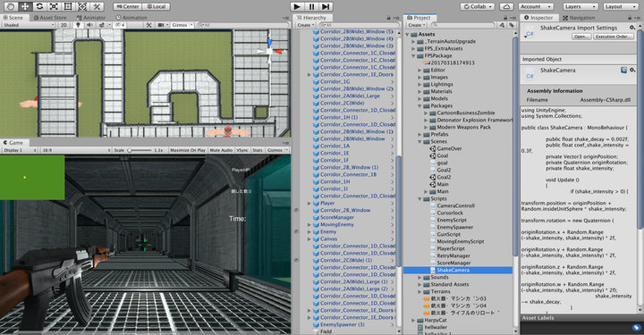Toggle Mute Audio in Game view
Screen dimensions: 644x335
[221, 150]
